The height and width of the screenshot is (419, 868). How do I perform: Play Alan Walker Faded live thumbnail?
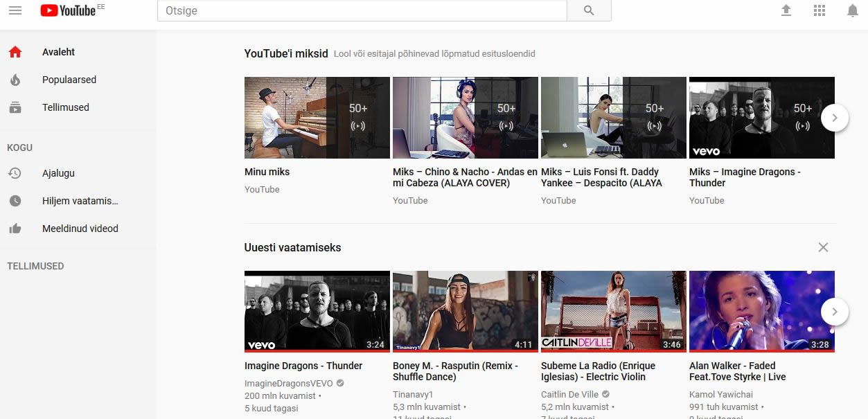[762, 312]
